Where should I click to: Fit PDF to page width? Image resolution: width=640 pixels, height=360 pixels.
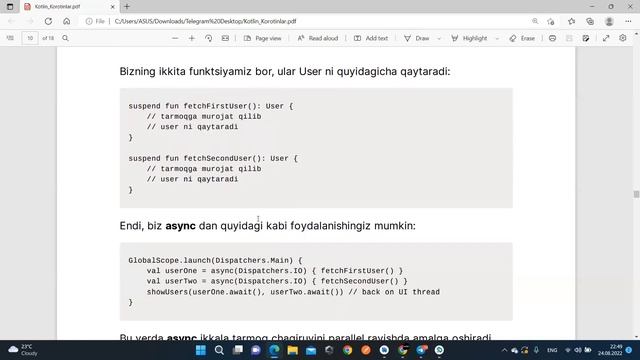click(225, 38)
